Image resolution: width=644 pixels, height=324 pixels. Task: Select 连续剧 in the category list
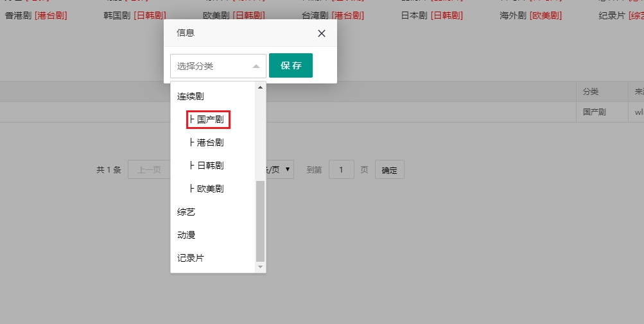pyautogui.click(x=190, y=96)
